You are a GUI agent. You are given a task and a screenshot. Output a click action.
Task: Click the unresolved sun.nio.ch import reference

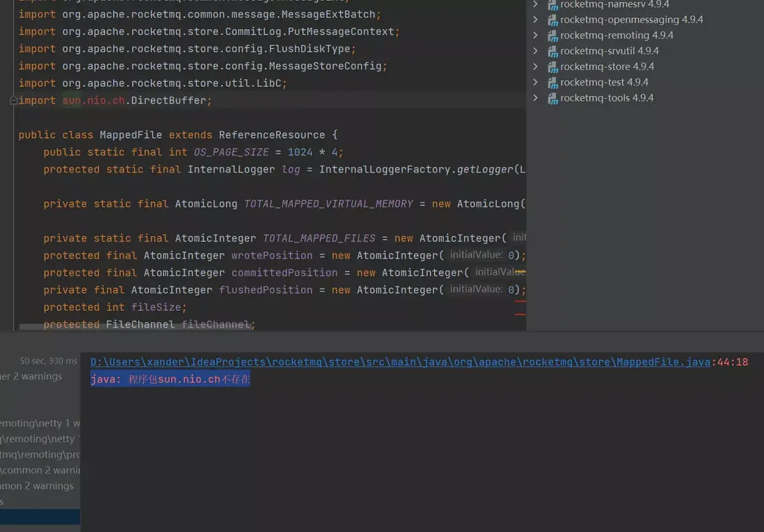(93, 100)
